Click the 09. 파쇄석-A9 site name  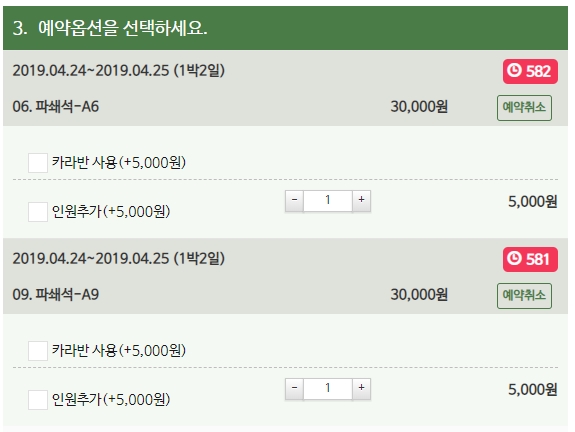click(x=56, y=294)
